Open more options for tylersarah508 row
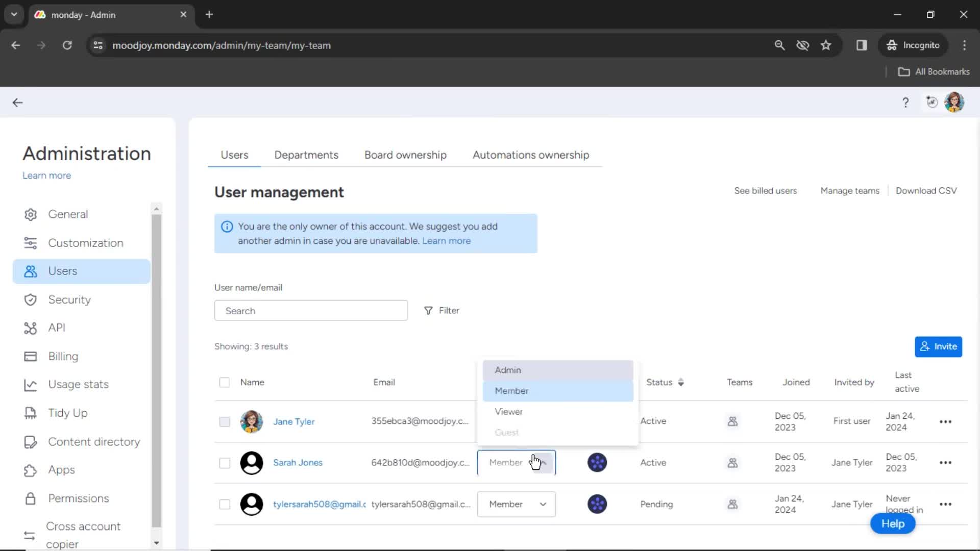Screen dimensions: 980x551 945,504
